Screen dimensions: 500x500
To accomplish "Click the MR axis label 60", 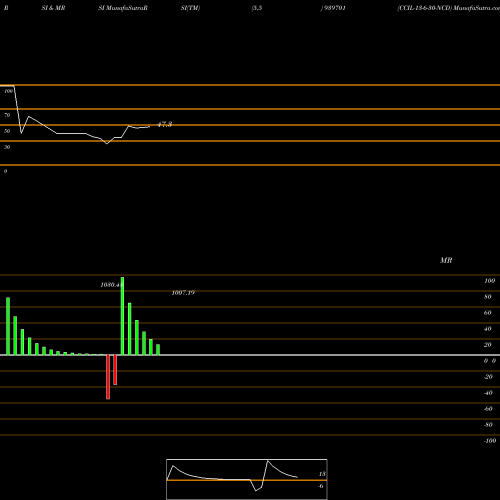I will 488,313.
